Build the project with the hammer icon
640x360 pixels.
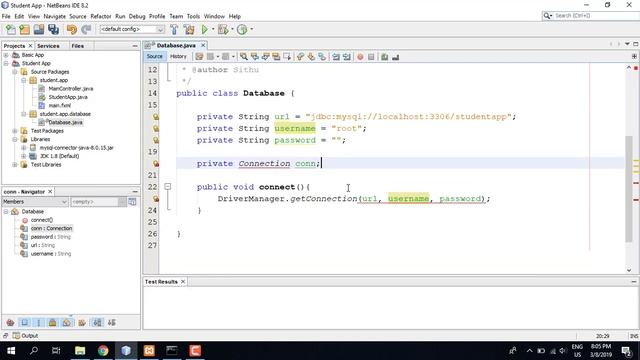pos(174,29)
